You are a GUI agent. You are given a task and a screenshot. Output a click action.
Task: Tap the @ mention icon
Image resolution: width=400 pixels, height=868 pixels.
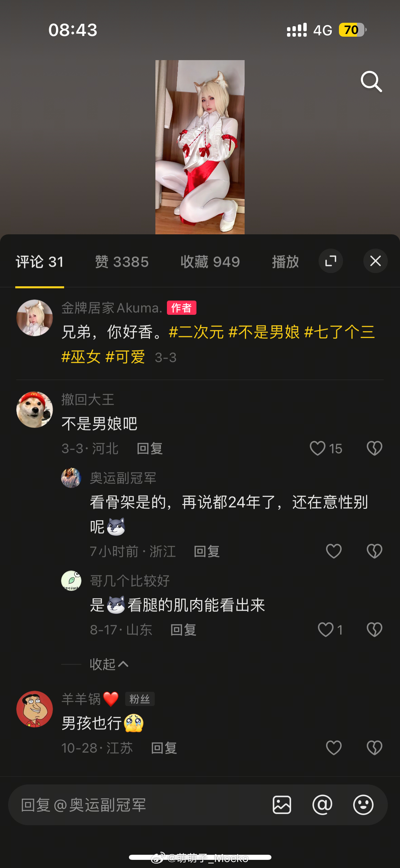coord(322,805)
